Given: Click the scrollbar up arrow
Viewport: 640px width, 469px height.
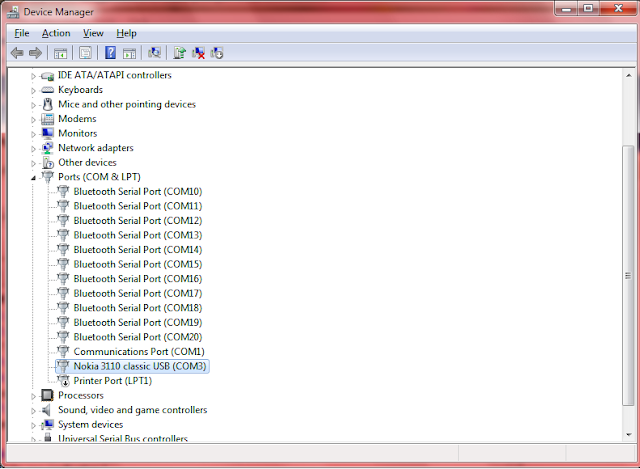Looking at the screenshot, I should 629,76.
